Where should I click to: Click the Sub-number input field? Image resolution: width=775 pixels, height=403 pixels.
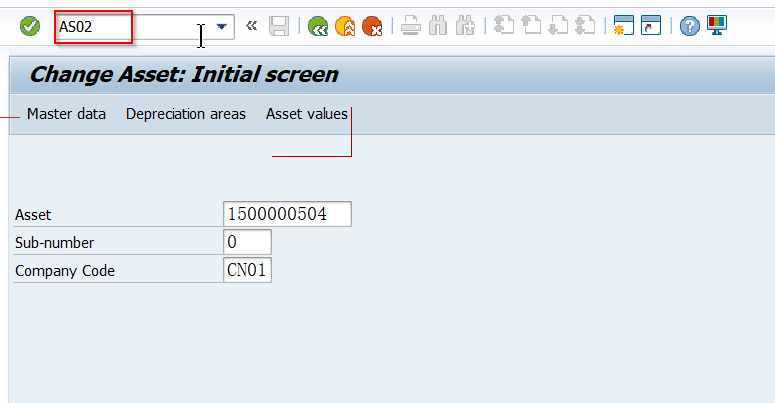(247, 242)
